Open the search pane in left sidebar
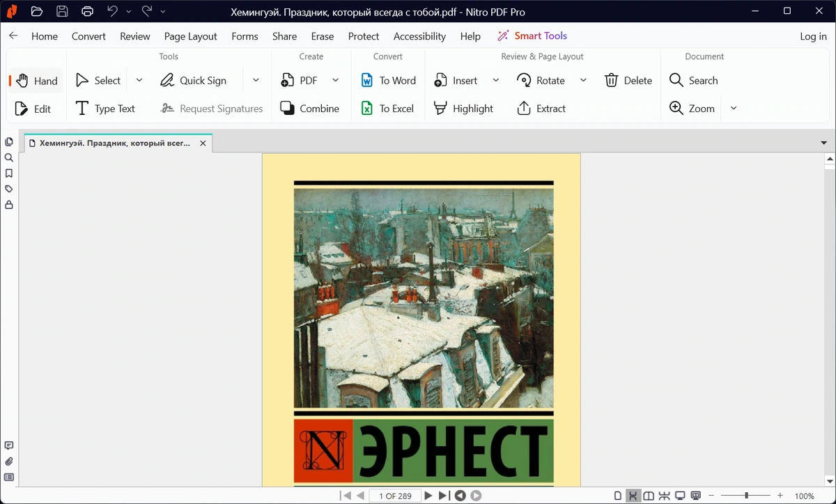The width and height of the screenshot is (836, 504). coord(9,158)
